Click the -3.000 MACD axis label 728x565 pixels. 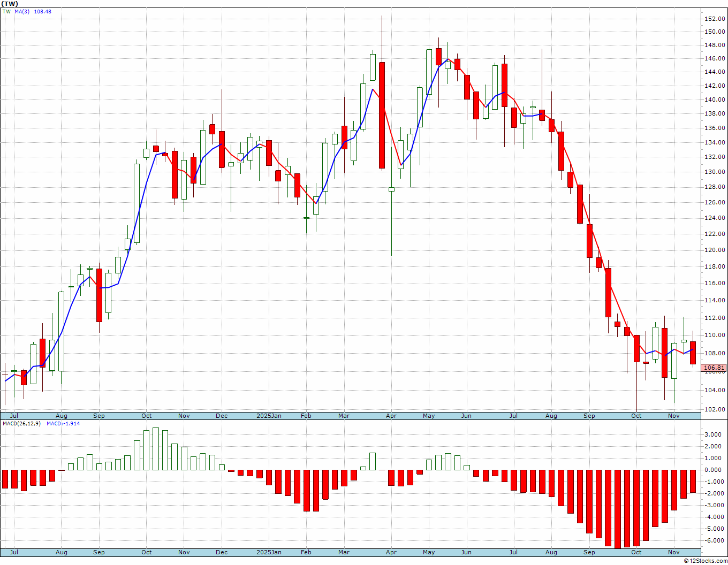pos(713,505)
